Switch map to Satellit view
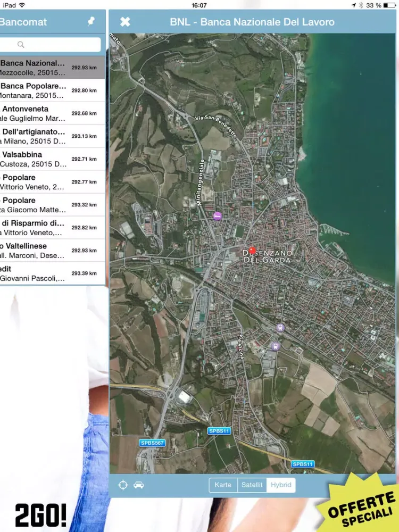 252,485
